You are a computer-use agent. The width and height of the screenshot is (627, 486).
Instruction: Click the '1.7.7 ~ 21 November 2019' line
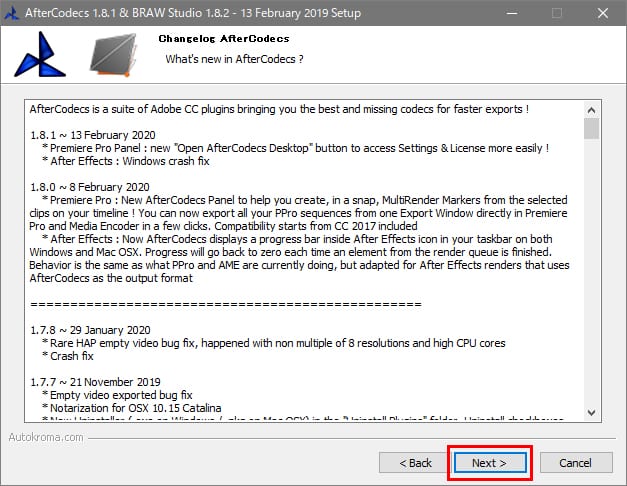pos(96,382)
